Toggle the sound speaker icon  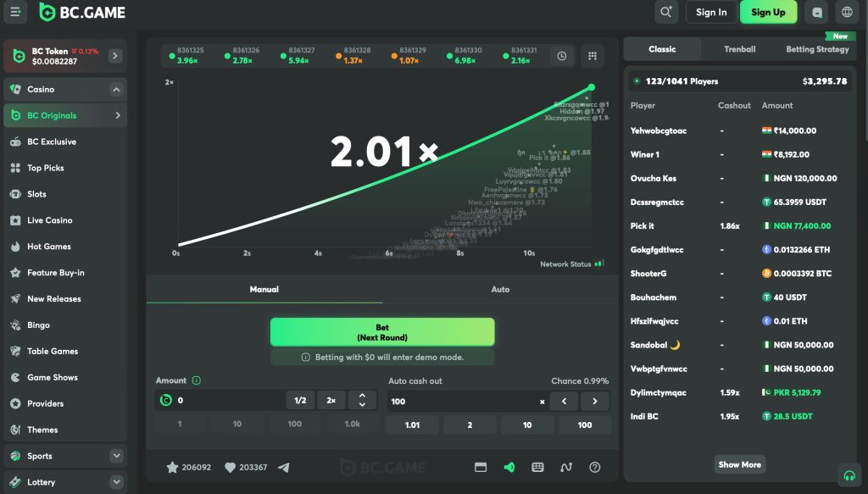[509, 468]
